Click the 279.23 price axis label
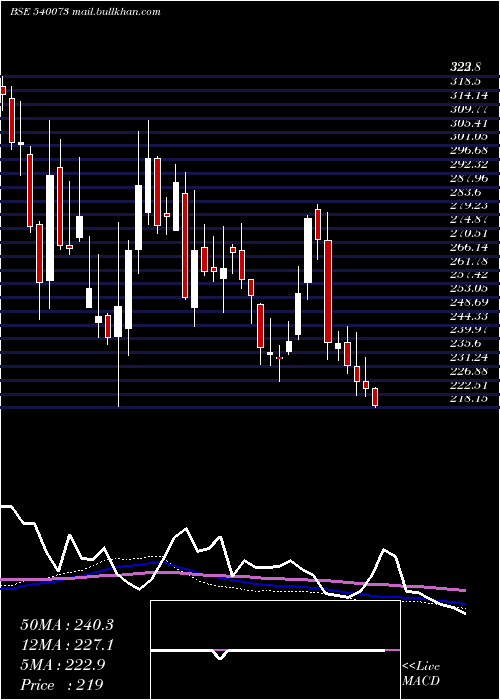The height and width of the screenshot is (700, 500). click(469, 206)
